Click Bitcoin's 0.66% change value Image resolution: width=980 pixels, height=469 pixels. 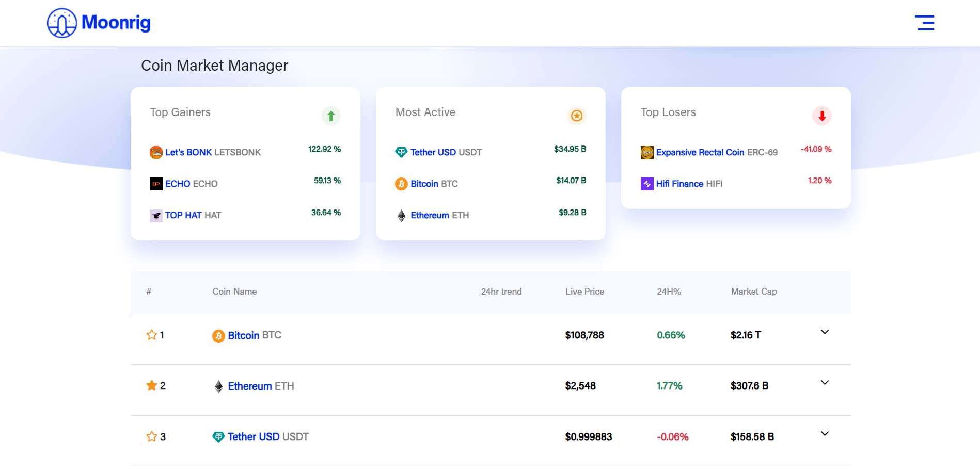coord(671,335)
